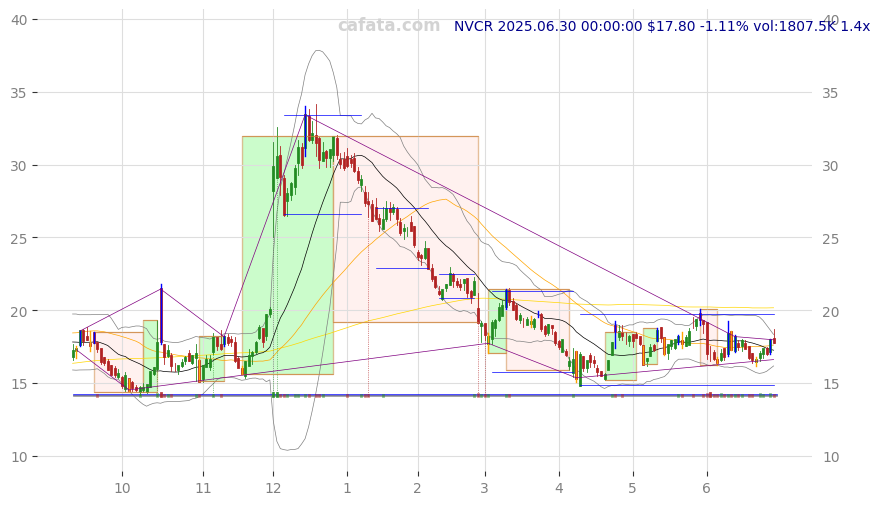The width and height of the screenshot is (880, 505).
Task: Click right y-axis price label 10
Action: [831, 457]
